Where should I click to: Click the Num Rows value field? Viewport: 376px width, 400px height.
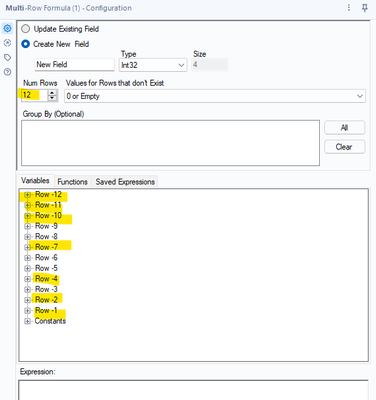click(34, 95)
